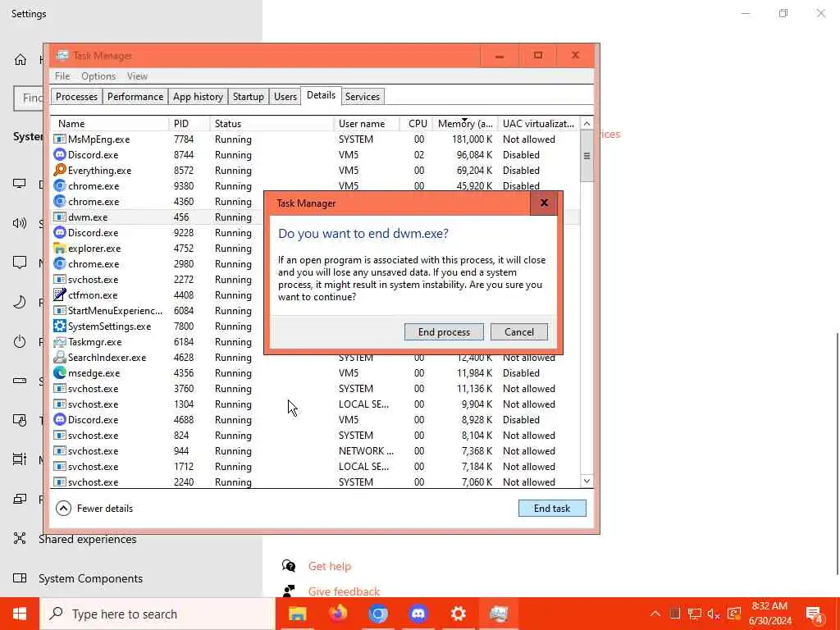Viewport: 840px width, 630px height.
Task: Switch to the Performance tab
Action: pyautogui.click(x=135, y=97)
